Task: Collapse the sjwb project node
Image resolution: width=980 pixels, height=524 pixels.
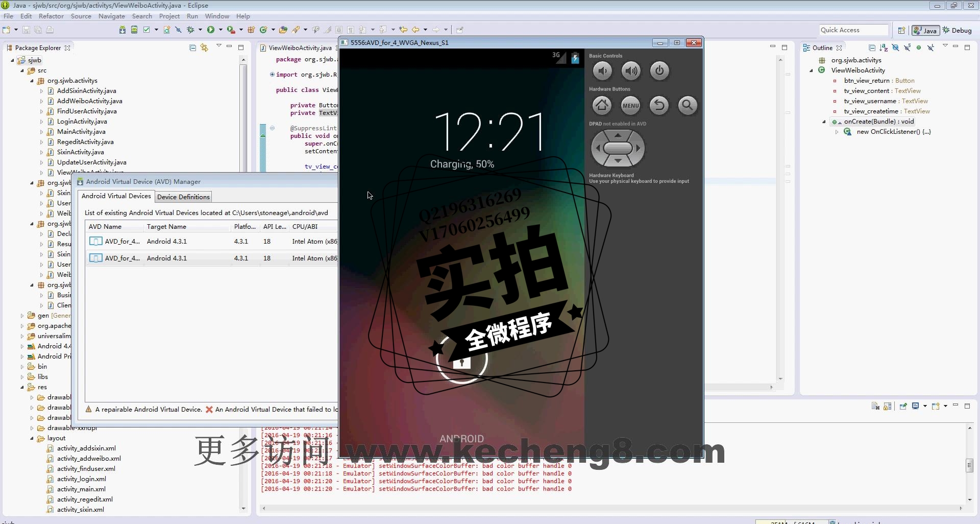Action: pos(12,60)
